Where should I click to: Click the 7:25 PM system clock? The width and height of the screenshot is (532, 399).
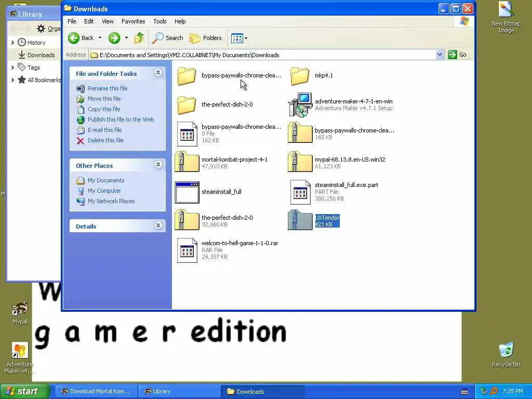(513, 392)
